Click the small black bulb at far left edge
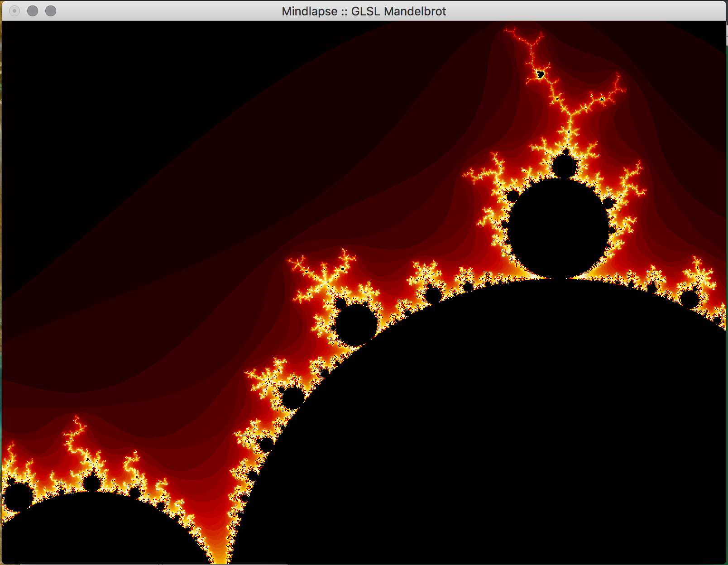This screenshot has width=728, height=565. tap(17, 496)
